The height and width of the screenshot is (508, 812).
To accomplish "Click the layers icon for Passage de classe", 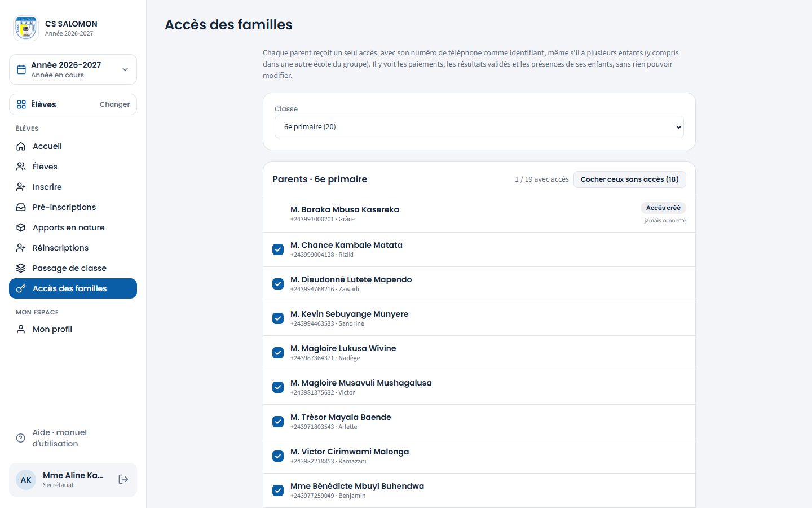I will pyautogui.click(x=21, y=268).
